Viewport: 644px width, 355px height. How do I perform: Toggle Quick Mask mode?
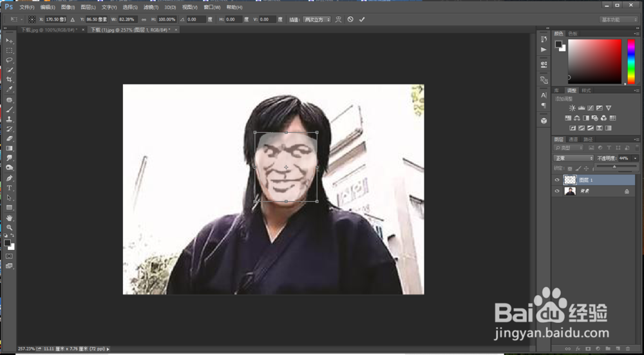(9, 256)
